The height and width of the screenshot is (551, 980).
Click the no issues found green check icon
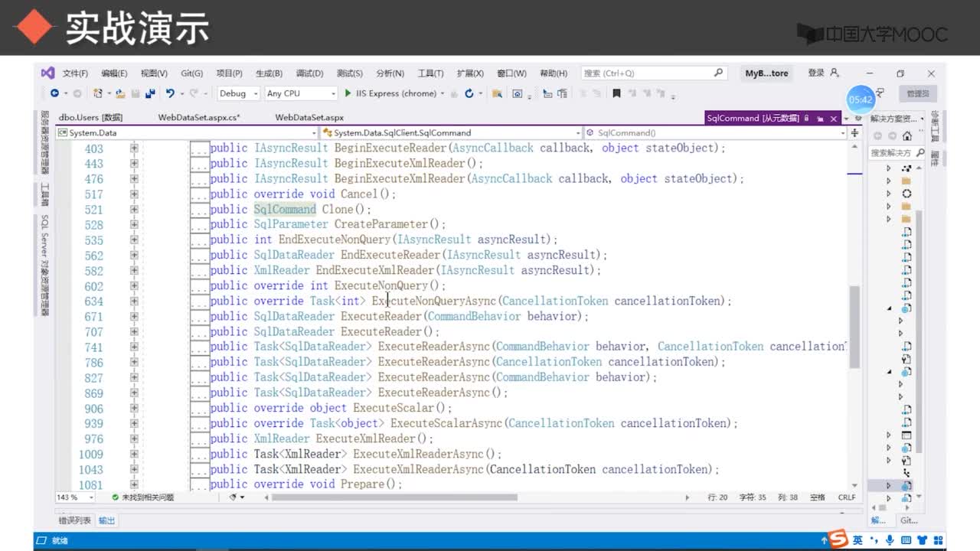click(x=116, y=497)
